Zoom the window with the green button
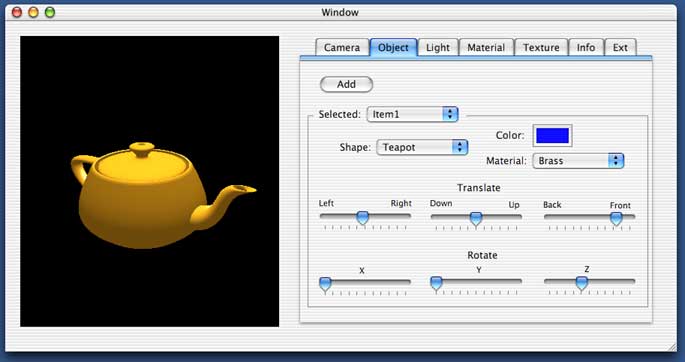 50,12
